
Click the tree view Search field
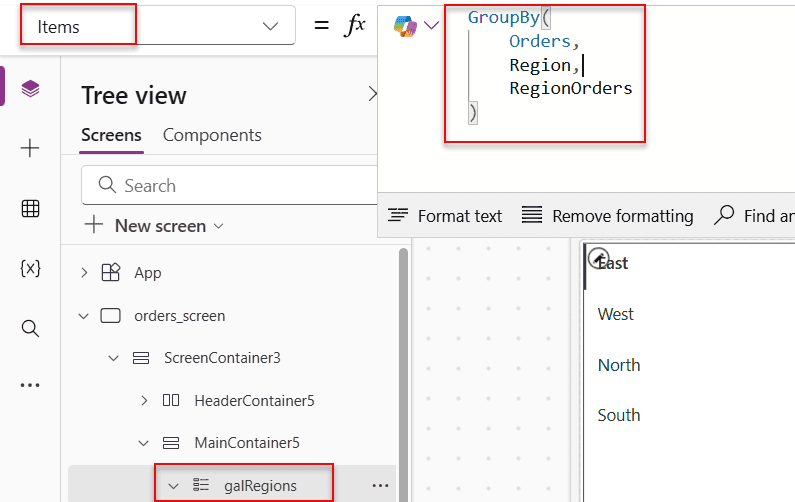pyautogui.click(x=231, y=186)
